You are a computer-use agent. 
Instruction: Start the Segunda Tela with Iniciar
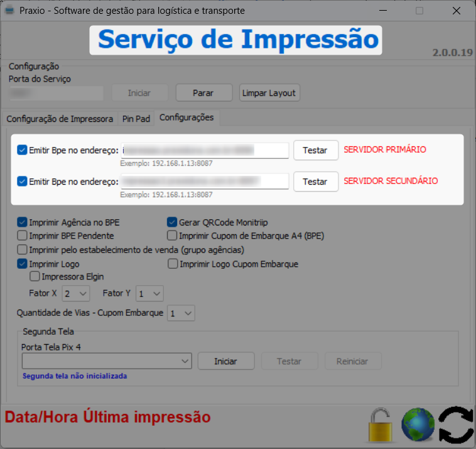226,361
